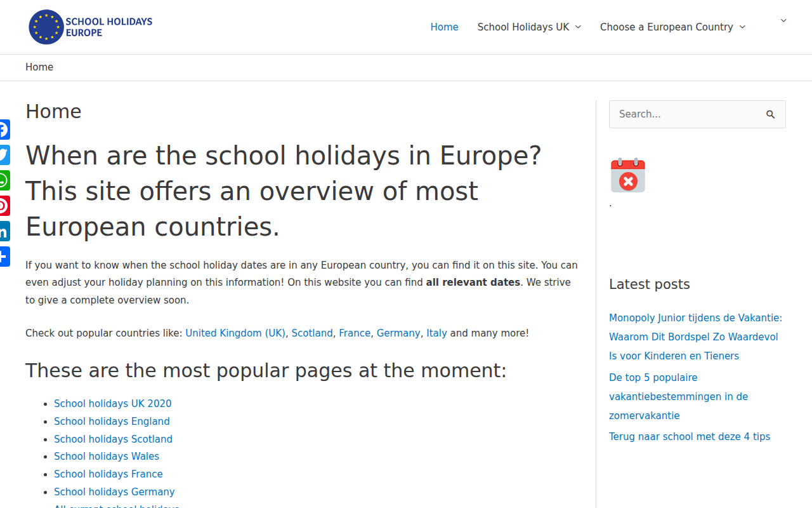Open Choose a European Country menu
The image size is (812, 508).
click(667, 27)
